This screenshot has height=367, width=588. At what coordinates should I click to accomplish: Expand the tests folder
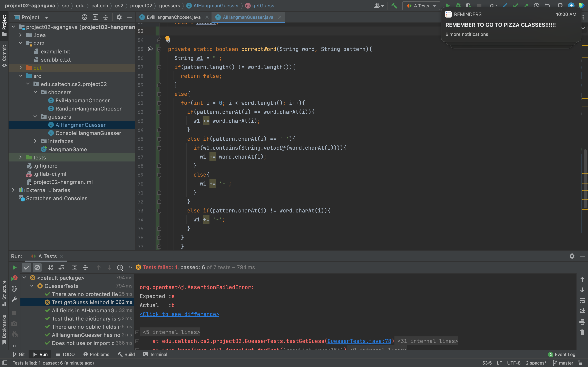(21, 158)
